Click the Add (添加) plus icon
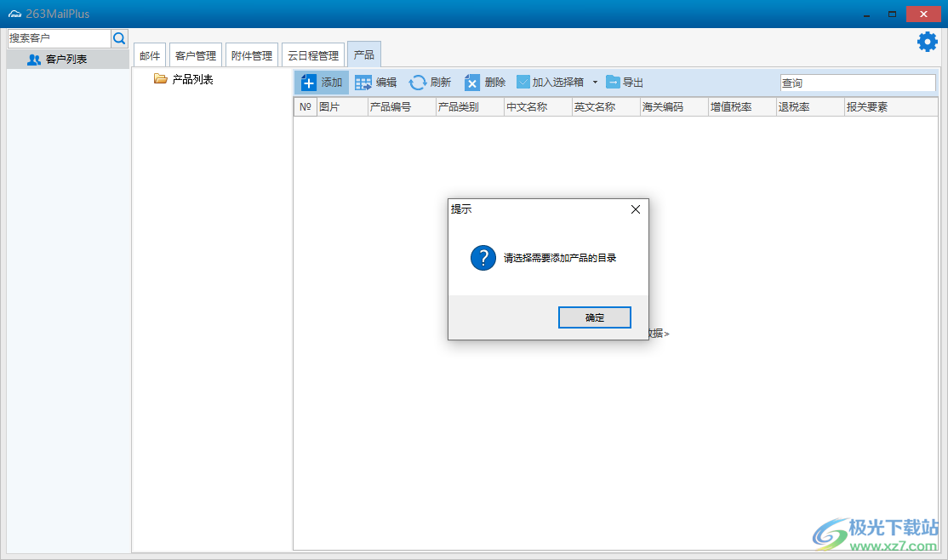Screen dimensions: 948x560 coord(308,83)
